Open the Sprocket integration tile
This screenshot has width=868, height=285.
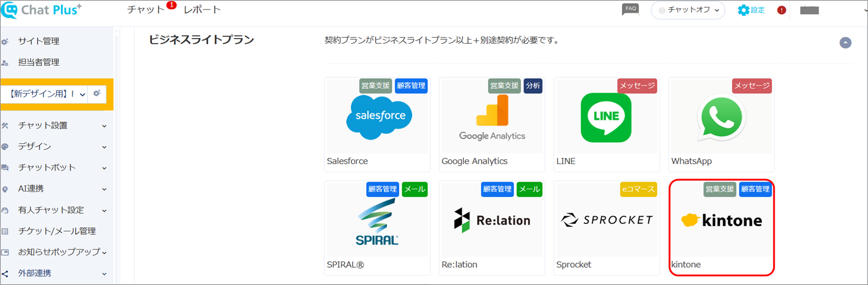click(x=606, y=228)
